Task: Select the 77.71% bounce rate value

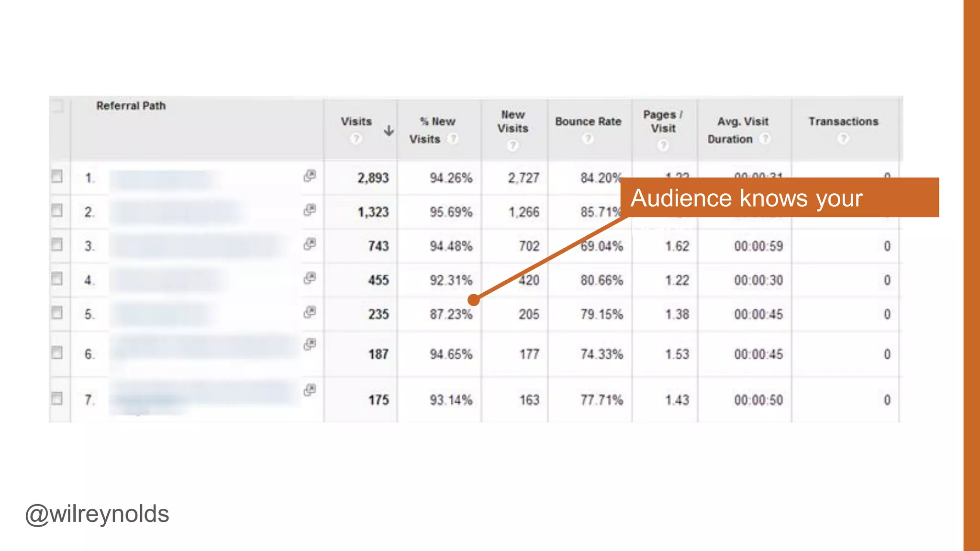Action: [601, 400]
